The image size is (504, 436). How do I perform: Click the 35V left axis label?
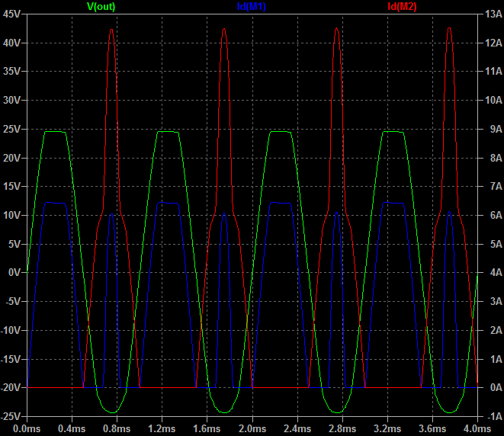tap(12, 72)
